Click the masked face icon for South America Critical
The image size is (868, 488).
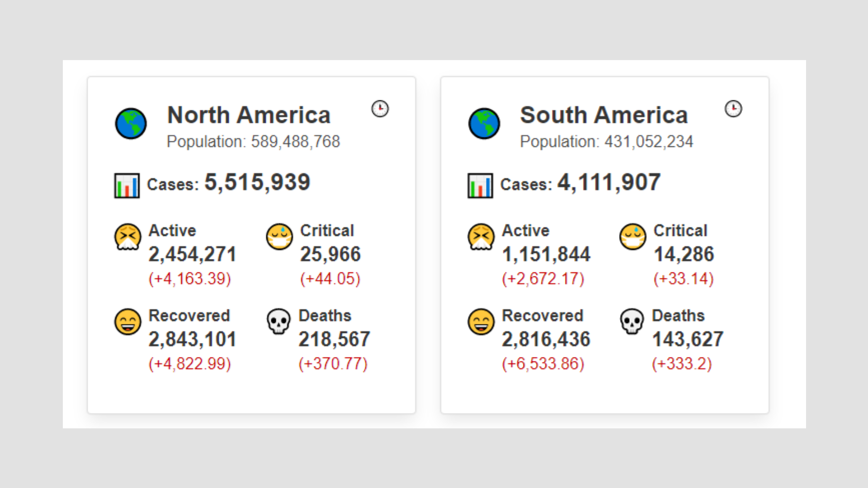[633, 236]
